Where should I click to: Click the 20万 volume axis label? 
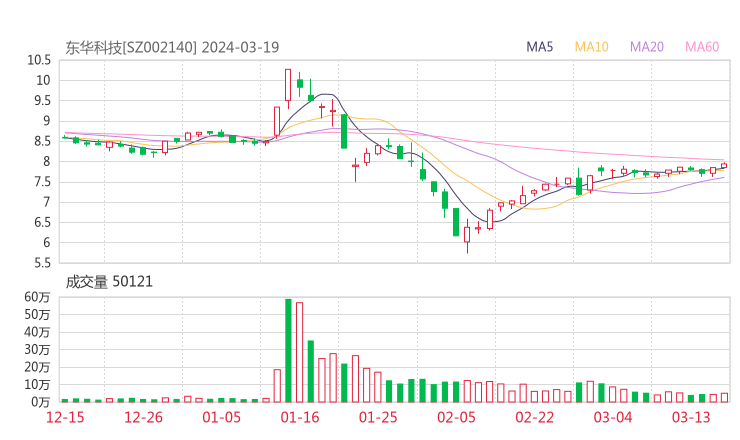tap(37, 367)
